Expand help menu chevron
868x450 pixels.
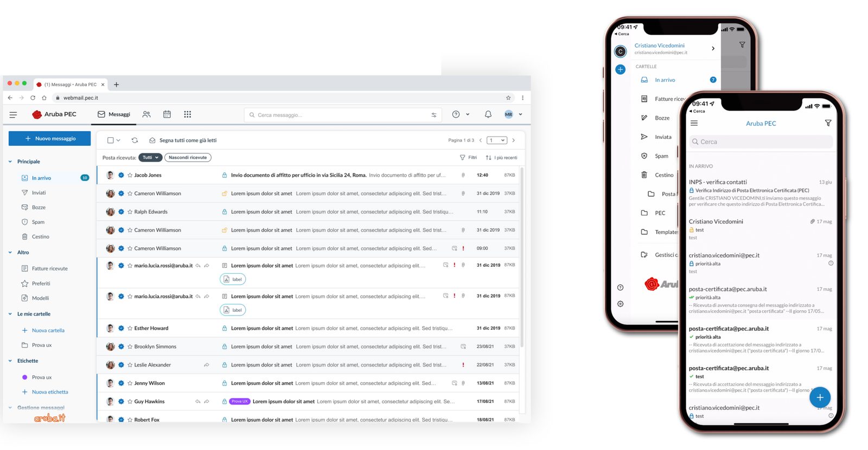pyautogui.click(x=468, y=114)
